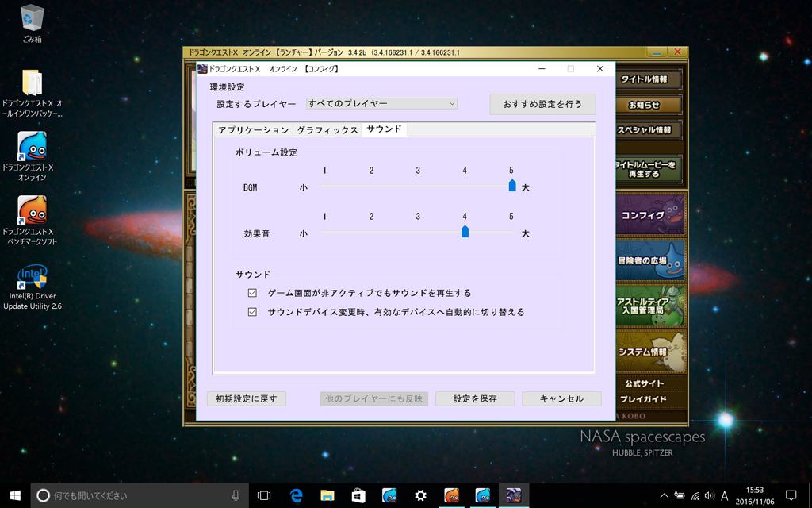
Task: Click the 設定を保存 button
Action: click(x=476, y=398)
